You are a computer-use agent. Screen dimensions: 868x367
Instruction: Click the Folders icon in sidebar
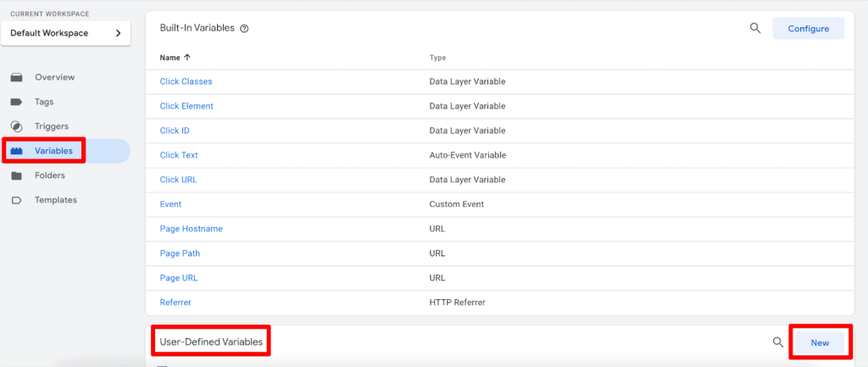(17, 175)
